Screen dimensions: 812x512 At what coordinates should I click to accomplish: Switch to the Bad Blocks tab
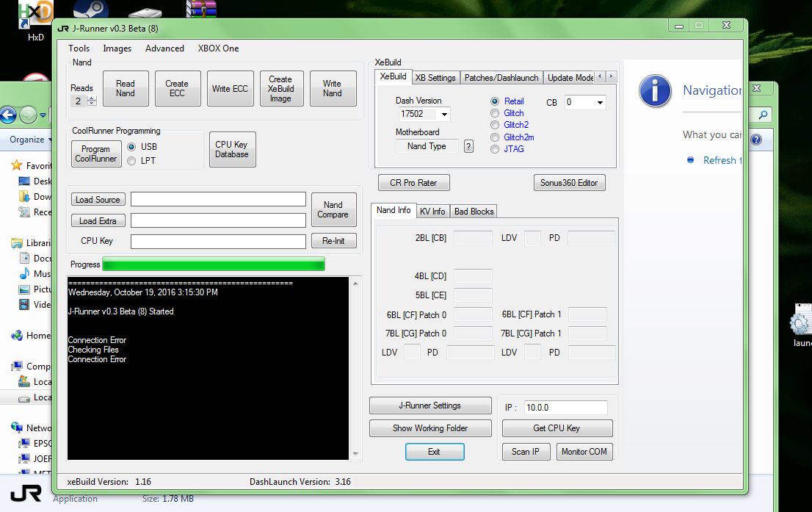click(x=474, y=212)
